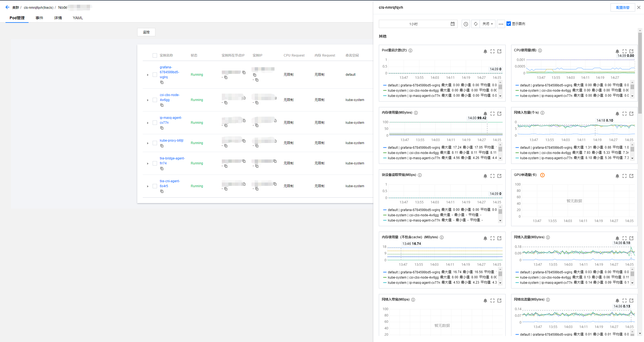Viewport: 644px width, 342px height.
Task: Switch to the 事件 tab
Action: click(x=39, y=18)
